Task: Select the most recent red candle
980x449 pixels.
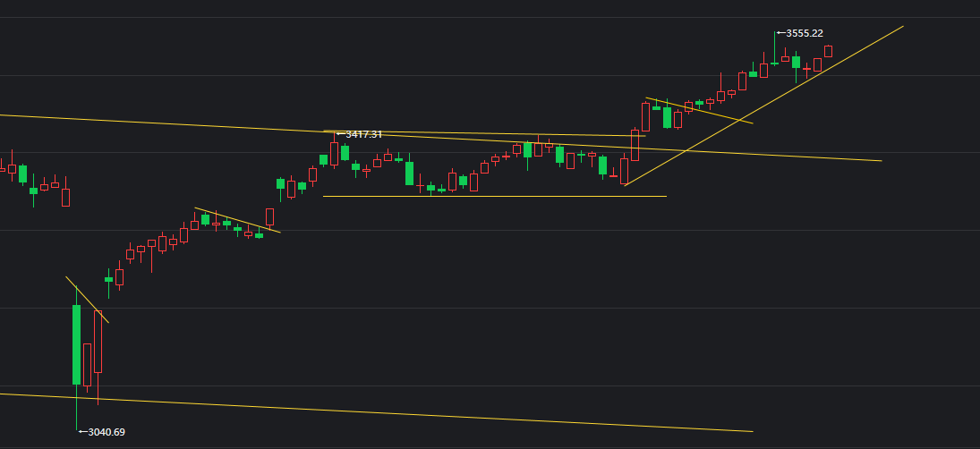Action: pyautogui.click(x=828, y=51)
